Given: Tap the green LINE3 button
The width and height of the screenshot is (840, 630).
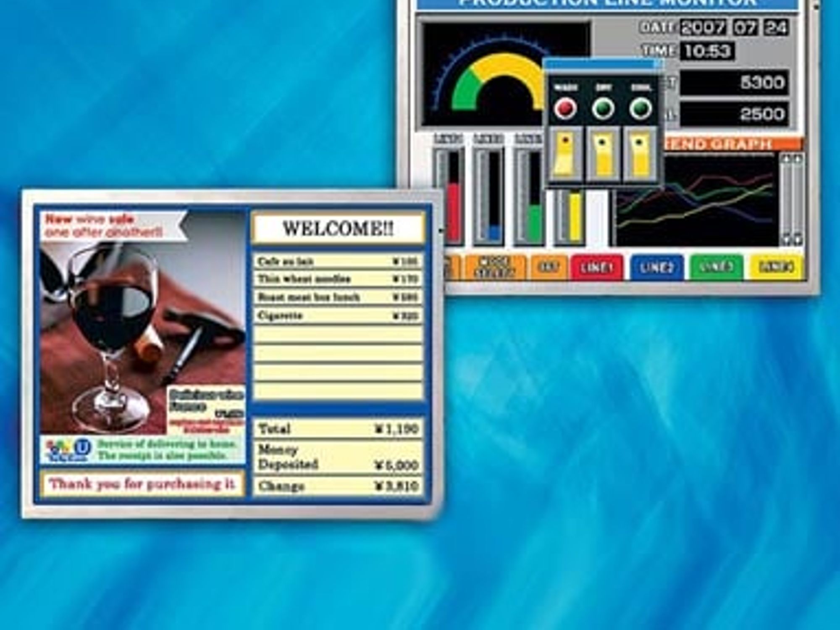Looking at the screenshot, I should (716, 267).
